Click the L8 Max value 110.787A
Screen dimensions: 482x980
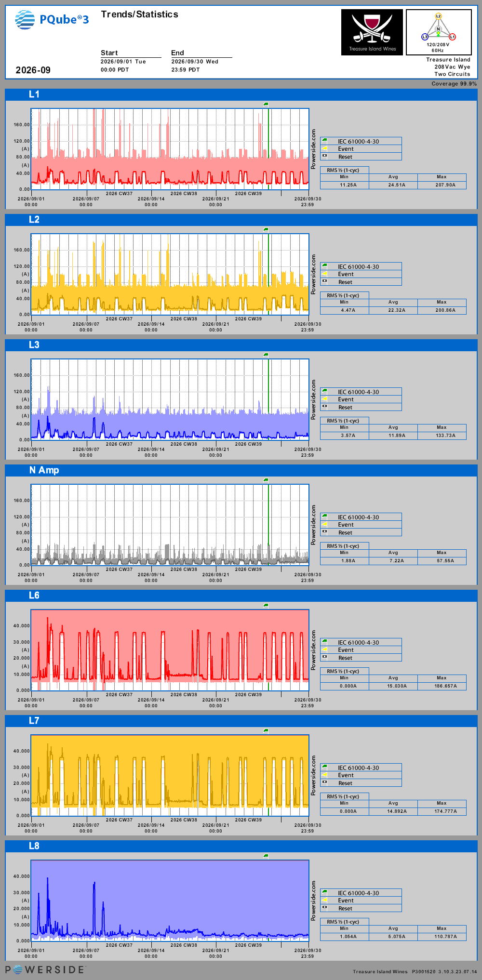(x=445, y=937)
